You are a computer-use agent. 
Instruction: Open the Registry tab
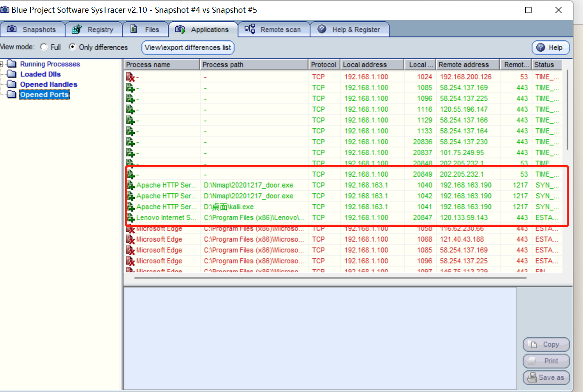point(94,29)
